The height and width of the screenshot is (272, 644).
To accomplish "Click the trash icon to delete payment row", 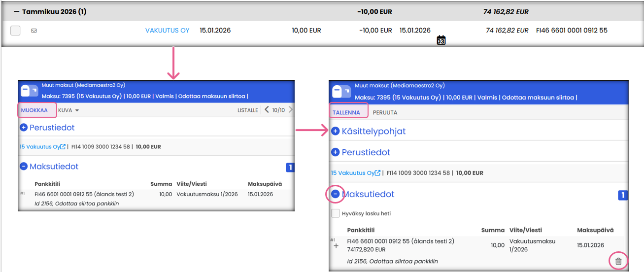I will click(618, 261).
